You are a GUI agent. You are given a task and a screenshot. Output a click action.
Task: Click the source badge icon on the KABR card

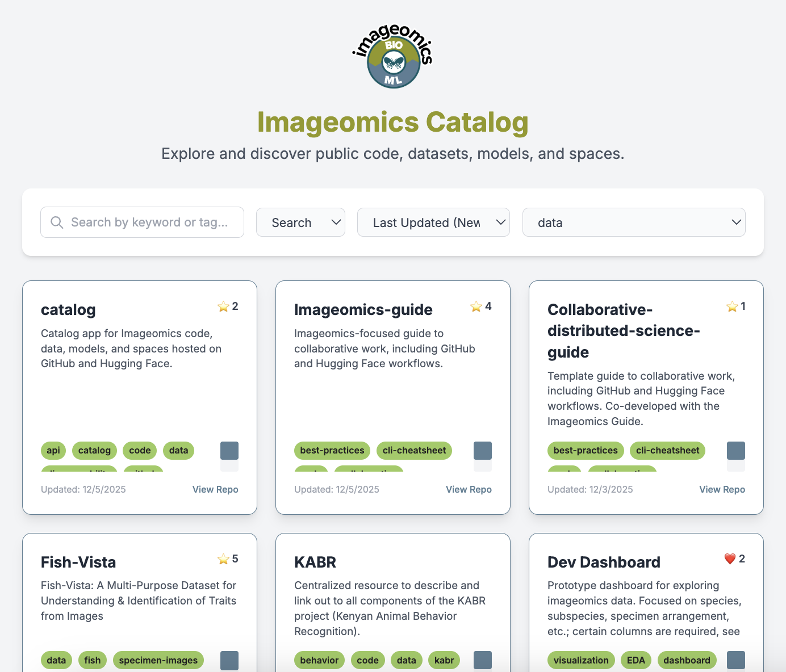[x=483, y=660]
